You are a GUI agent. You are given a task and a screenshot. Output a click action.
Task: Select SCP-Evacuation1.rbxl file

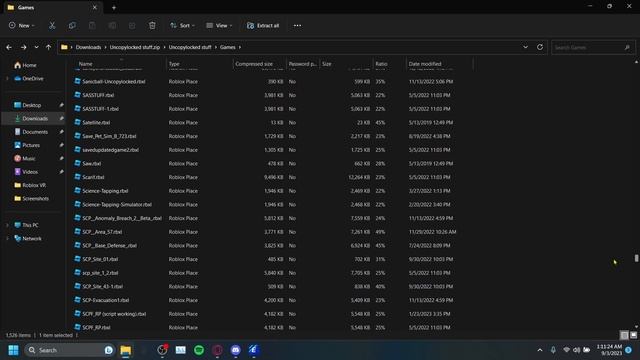tap(105, 300)
